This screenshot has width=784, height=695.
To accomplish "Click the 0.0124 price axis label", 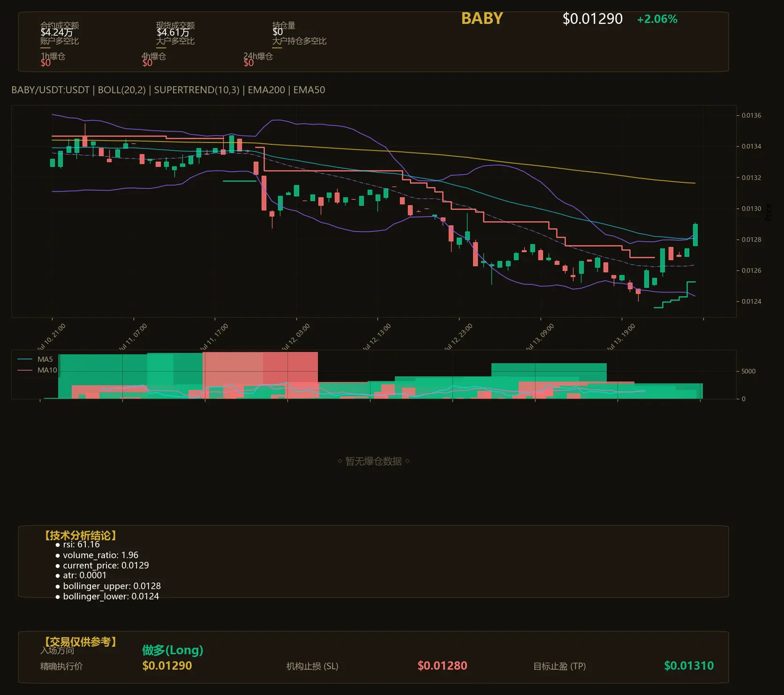I will point(751,301).
